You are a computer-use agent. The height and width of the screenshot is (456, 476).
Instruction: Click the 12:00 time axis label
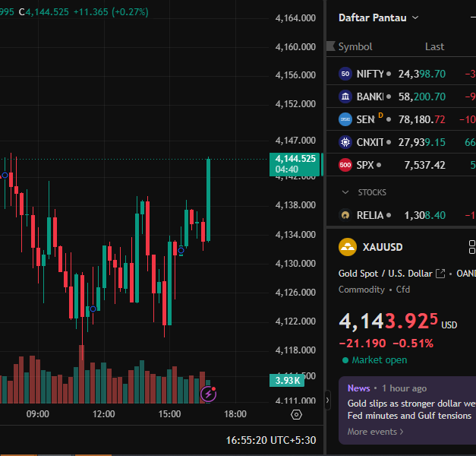click(104, 414)
